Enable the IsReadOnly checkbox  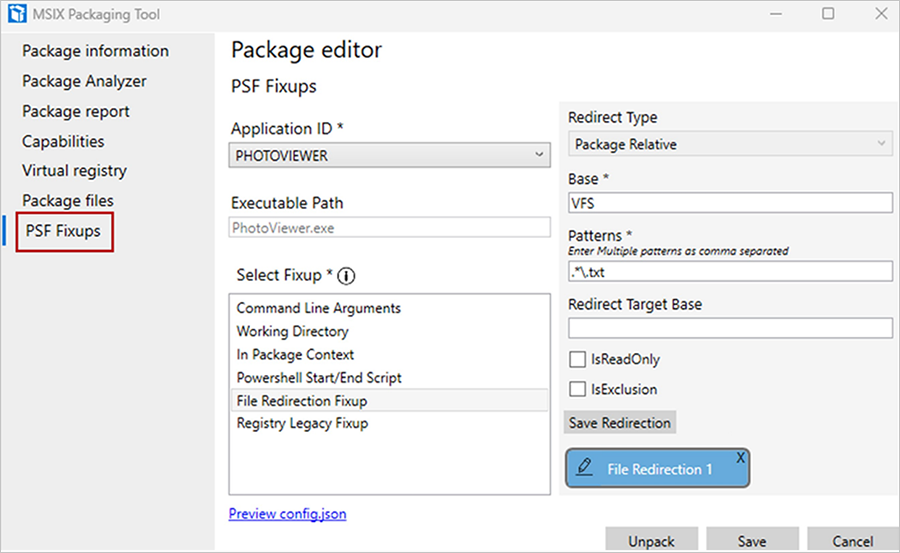(577, 359)
